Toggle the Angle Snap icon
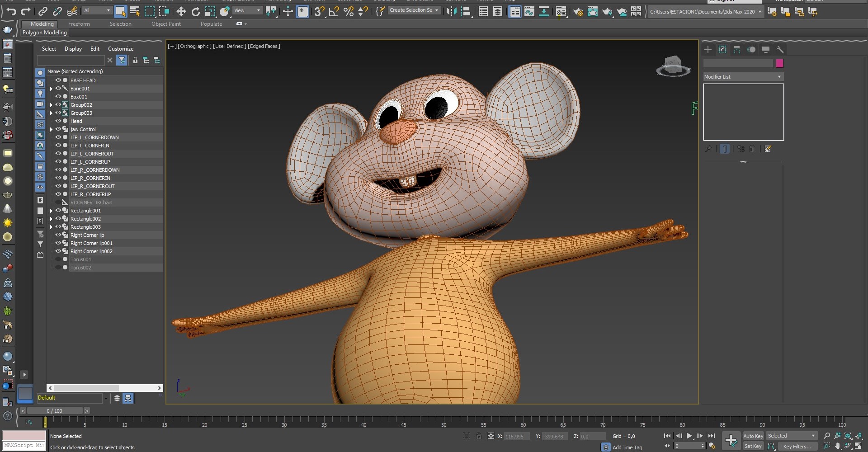Screen dimensions: 868x452 point(334,12)
